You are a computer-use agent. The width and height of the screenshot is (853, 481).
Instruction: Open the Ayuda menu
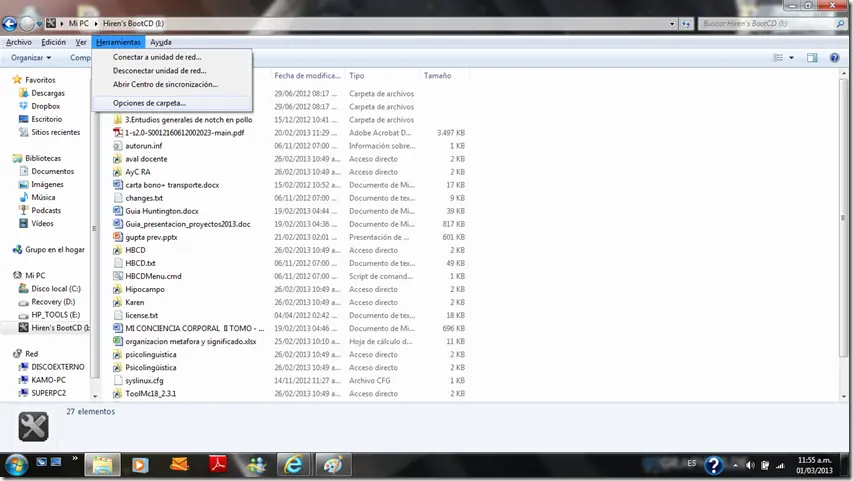point(160,42)
